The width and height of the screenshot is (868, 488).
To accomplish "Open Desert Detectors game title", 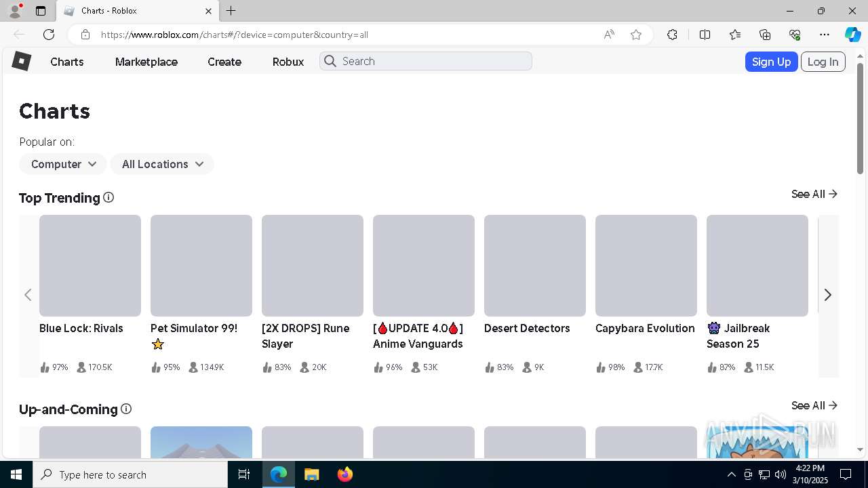I will click(527, 328).
